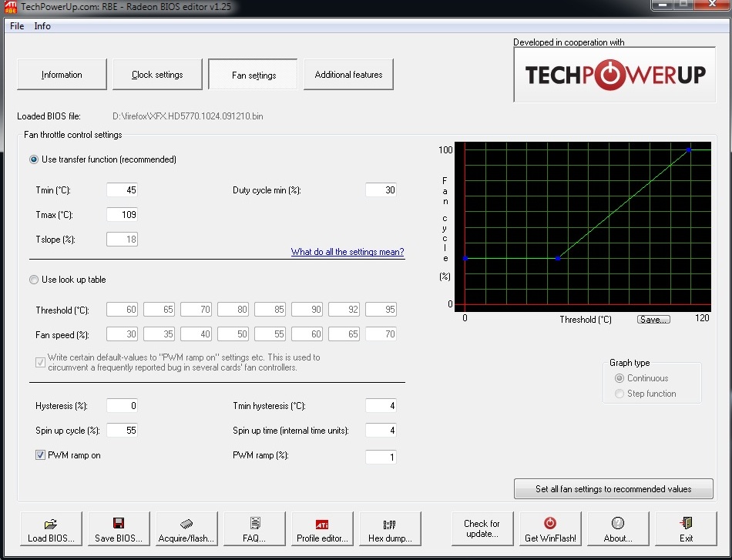Click the Threshold field showing 92
The height and width of the screenshot is (560, 732).
click(344, 310)
